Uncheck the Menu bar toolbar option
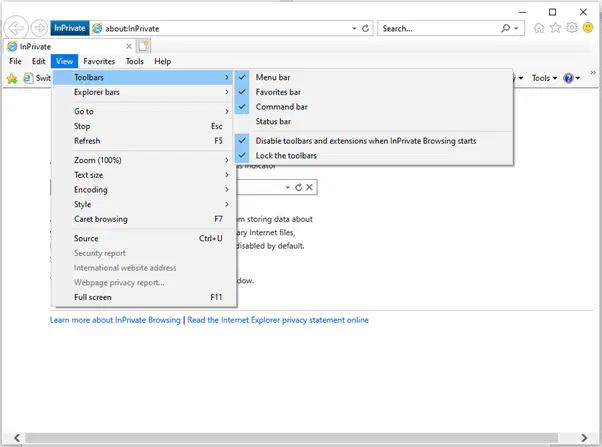The image size is (602, 447). tap(374, 78)
